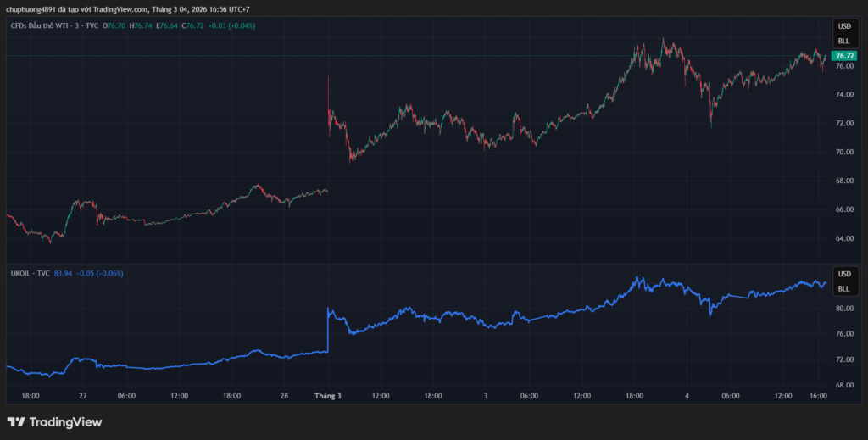Click the 64.00 level on WTI price scale
Screen dimensions: 868x440
click(844, 238)
